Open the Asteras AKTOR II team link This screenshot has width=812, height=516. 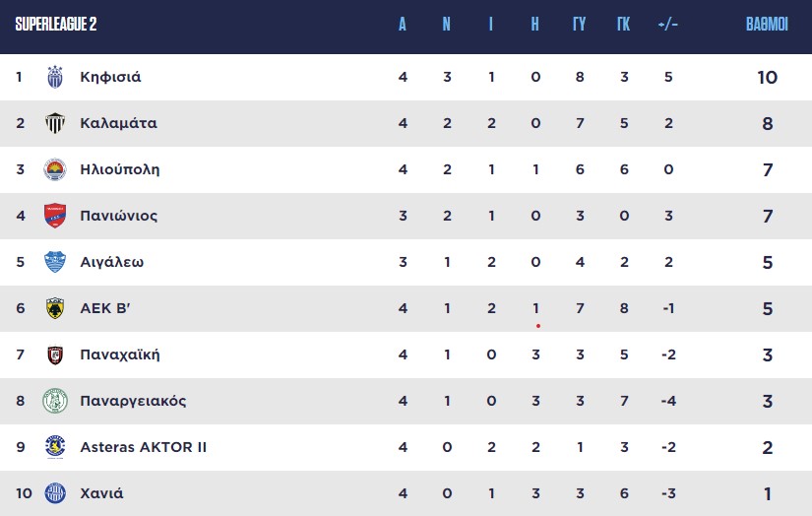[x=143, y=447]
